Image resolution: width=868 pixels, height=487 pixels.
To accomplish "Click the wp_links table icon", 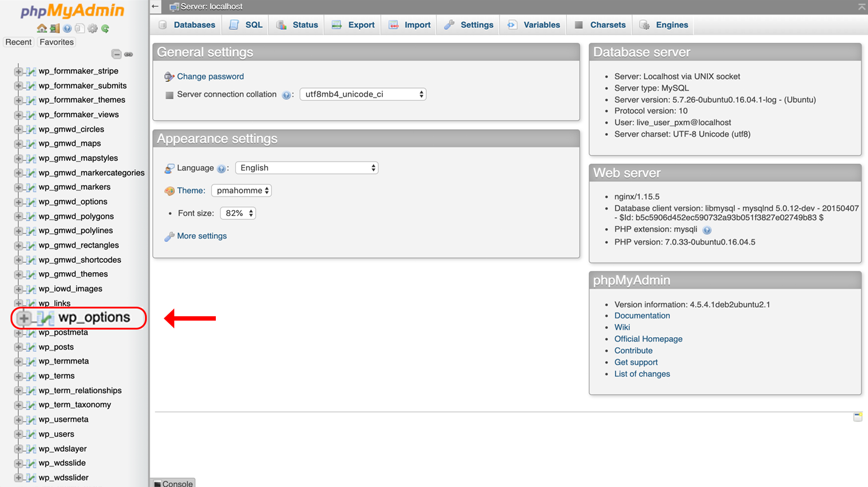I will [x=32, y=303].
